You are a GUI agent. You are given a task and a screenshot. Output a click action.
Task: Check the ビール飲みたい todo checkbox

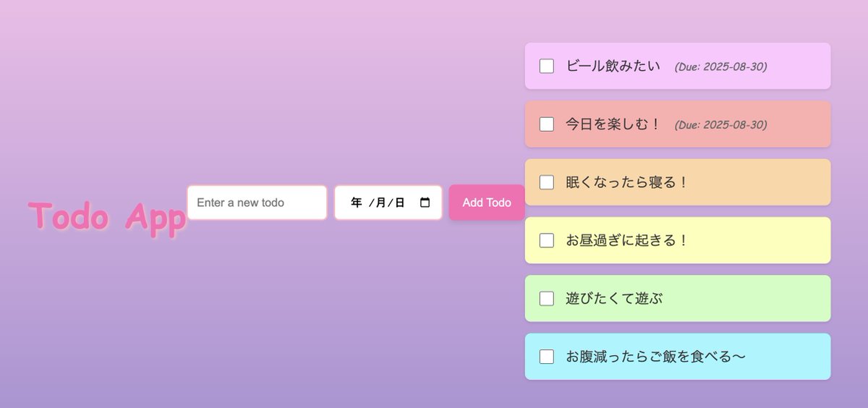[x=547, y=66]
